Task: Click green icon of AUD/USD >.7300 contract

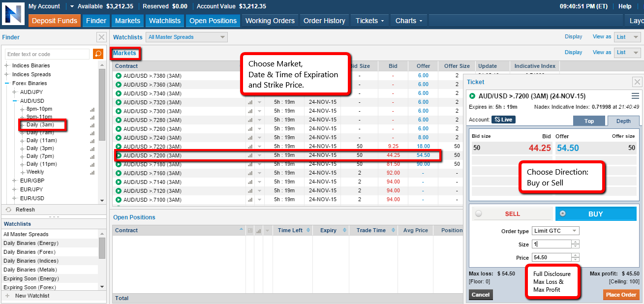Action: [x=119, y=111]
